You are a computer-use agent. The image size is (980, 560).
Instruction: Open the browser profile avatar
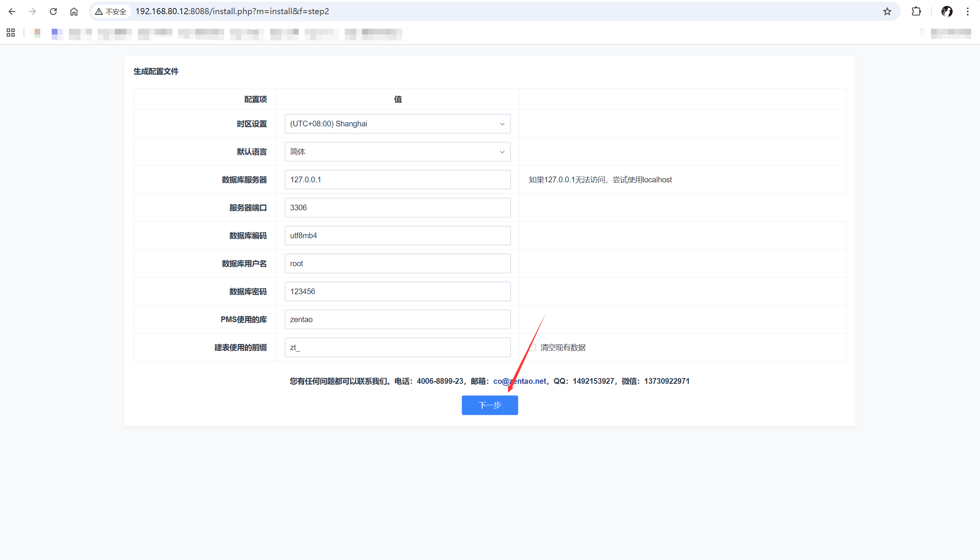[x=947, y=11]
